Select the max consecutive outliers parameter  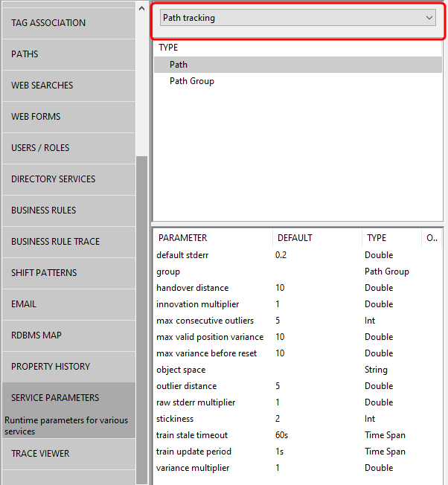pos(298,321)
